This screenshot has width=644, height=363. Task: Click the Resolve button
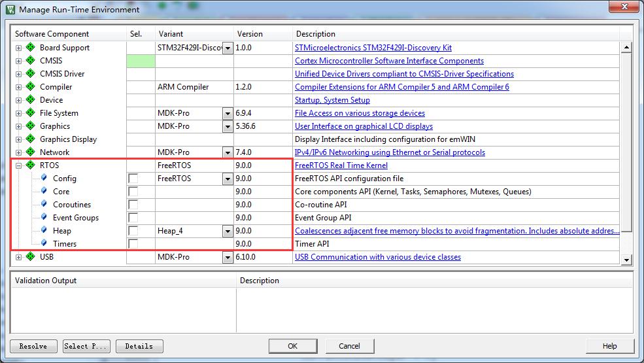point(33,346)
